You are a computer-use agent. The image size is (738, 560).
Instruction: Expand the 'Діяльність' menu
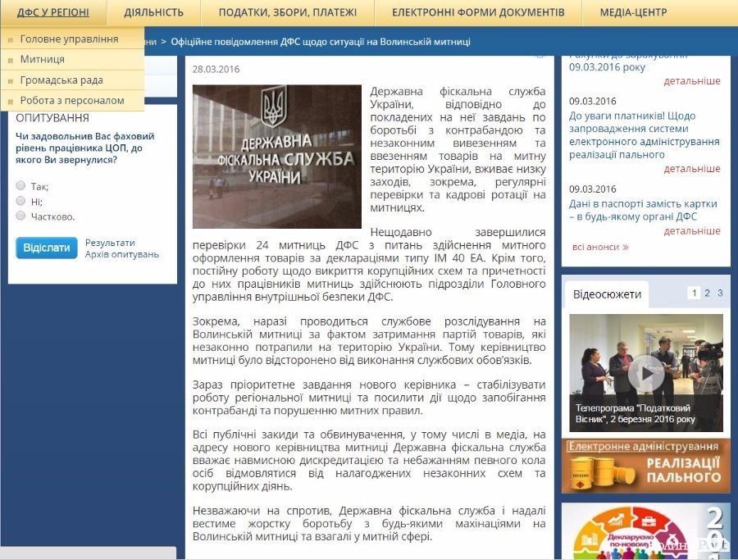[x=153, y=12]
